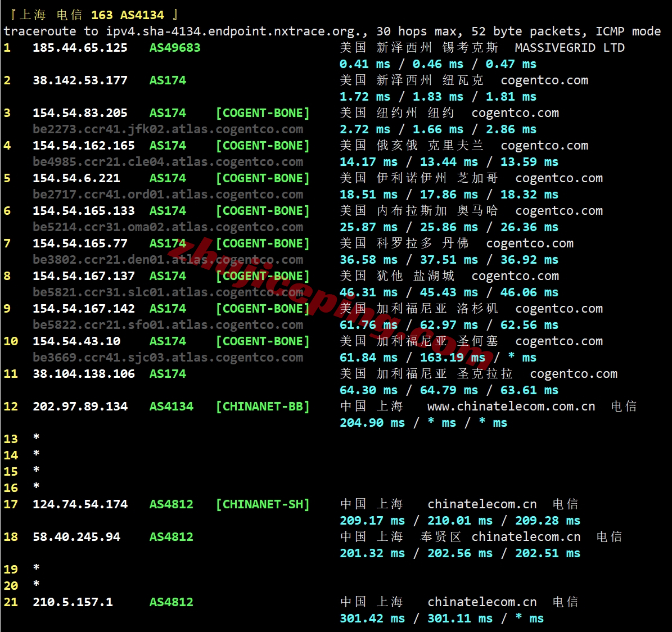Click the asterisk on hop 13

37,437
